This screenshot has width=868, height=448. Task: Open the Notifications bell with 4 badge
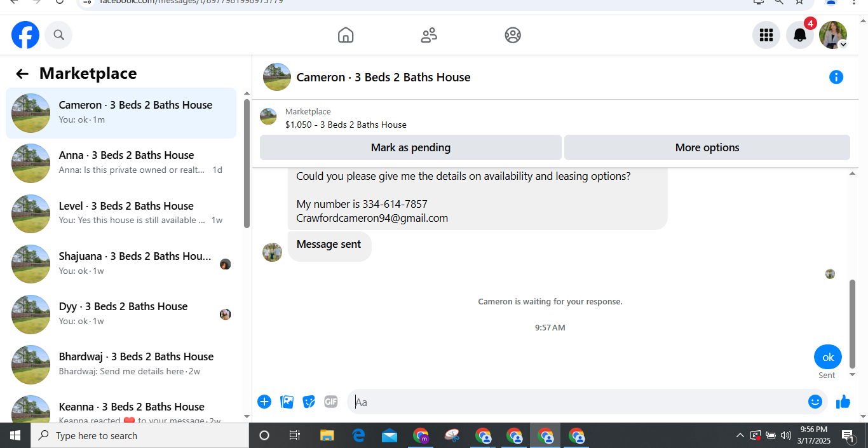[800, 35]
